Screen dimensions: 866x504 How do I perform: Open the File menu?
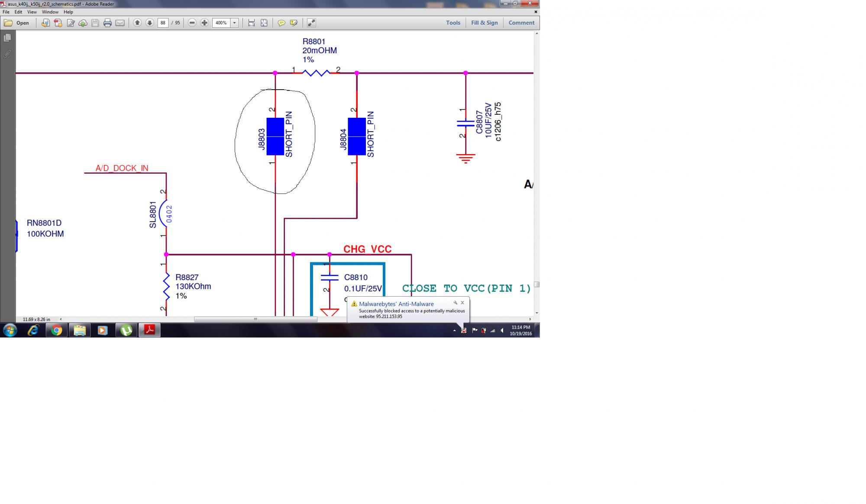[x=6, y=12]
